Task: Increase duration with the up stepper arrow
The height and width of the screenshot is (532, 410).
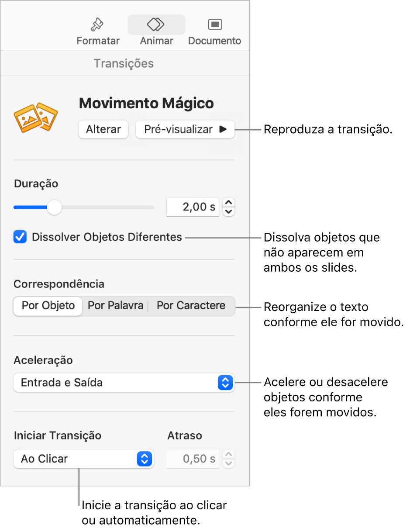Action: (229, 203)
